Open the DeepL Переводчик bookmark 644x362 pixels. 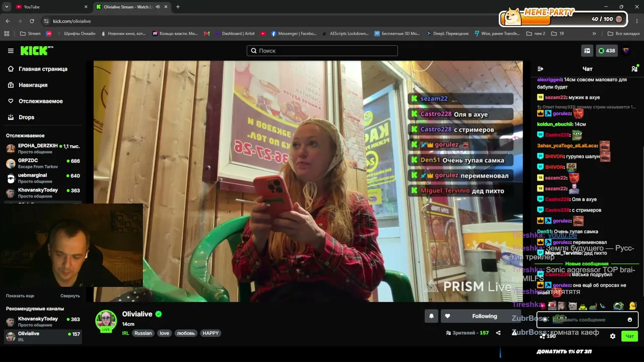pos(447,34)
